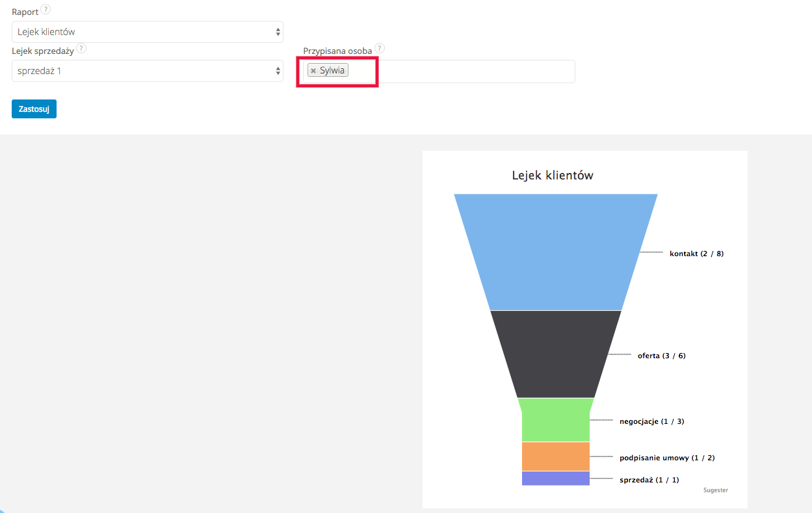Screen dimensions: 812x513
Task: Click the Zastosuj button
Action: 34,109
